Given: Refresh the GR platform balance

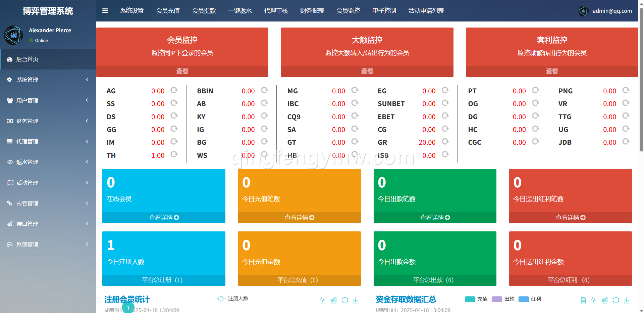Looking at the screenshot, I should click(x=445, y=142).
